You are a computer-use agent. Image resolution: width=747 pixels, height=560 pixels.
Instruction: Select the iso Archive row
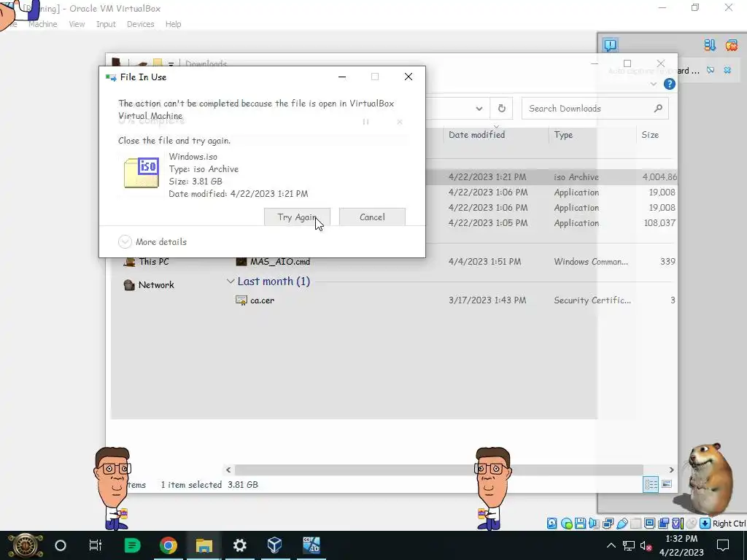point(550,176)
